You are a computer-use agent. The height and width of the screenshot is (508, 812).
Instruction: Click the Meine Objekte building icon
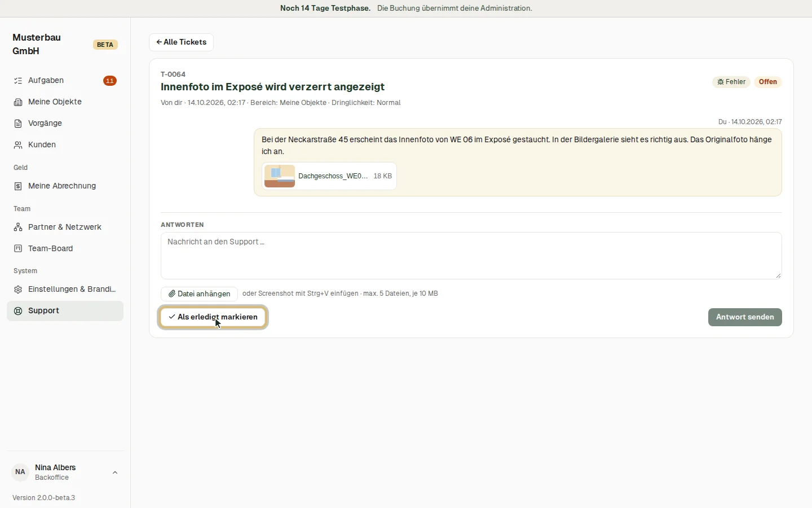point(18,102)
